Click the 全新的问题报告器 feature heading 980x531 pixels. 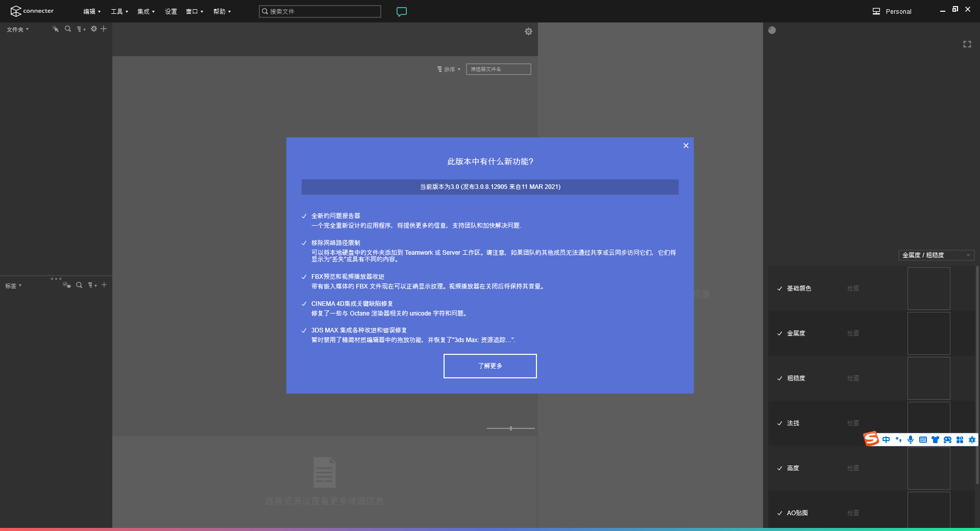[336, 216]
